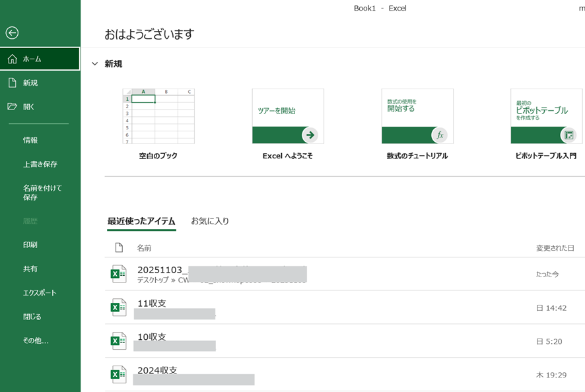
Task: Click the Excel file icon for 10収支
Action: tap(118, 341)
